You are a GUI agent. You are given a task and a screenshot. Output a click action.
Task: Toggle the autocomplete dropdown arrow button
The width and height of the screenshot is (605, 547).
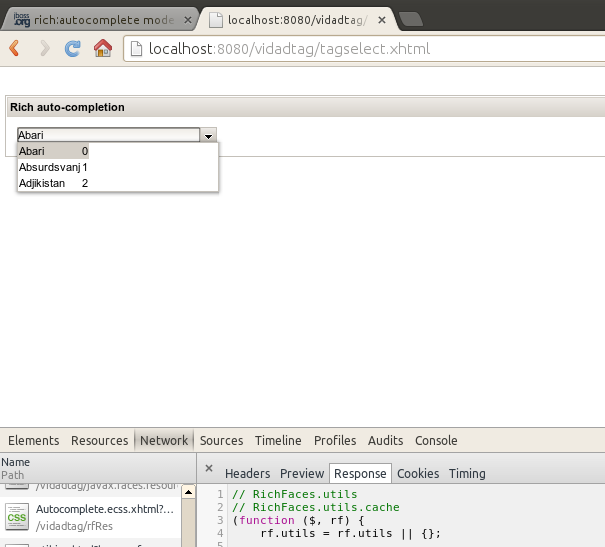point(208,135)
